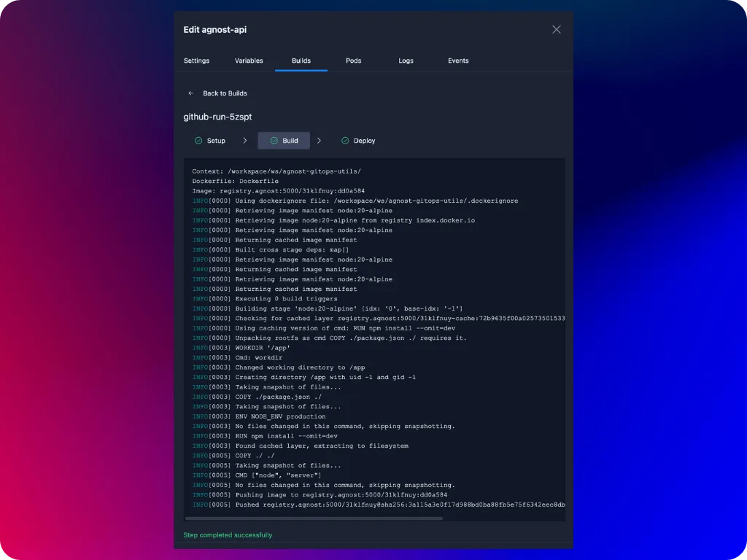Open the Pods tab
This screenshot has height=560, width=747.
(x=354, y=61)
